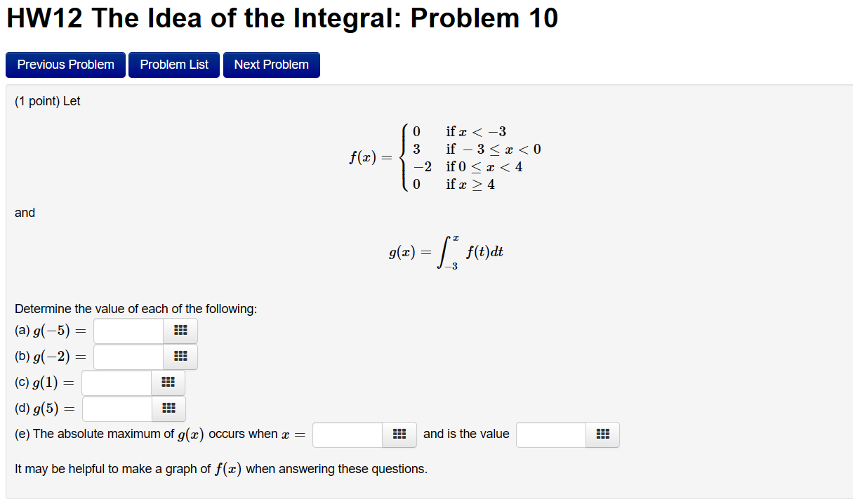Advance using the Next Problem button

[271, 65]
